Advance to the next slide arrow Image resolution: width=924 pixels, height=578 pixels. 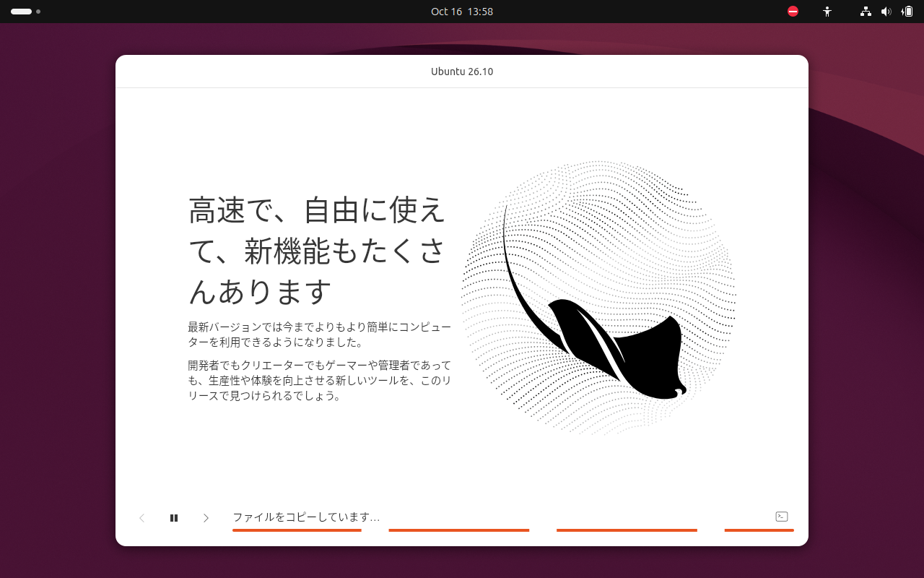pyautogui.click(x=206, y=518)
